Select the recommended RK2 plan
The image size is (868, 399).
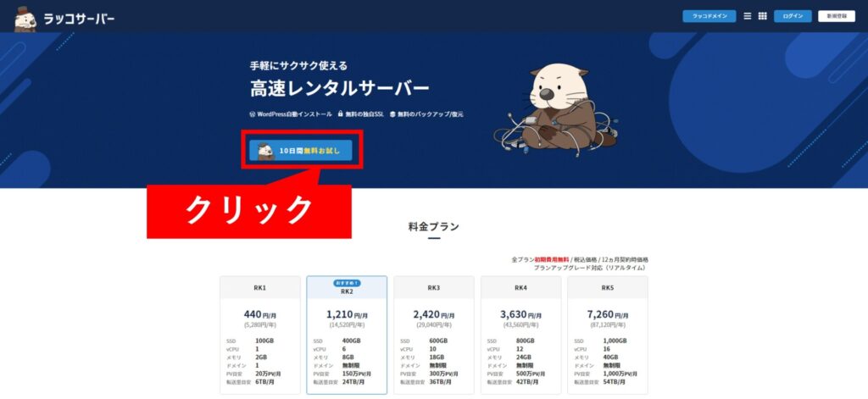(347, 335)
